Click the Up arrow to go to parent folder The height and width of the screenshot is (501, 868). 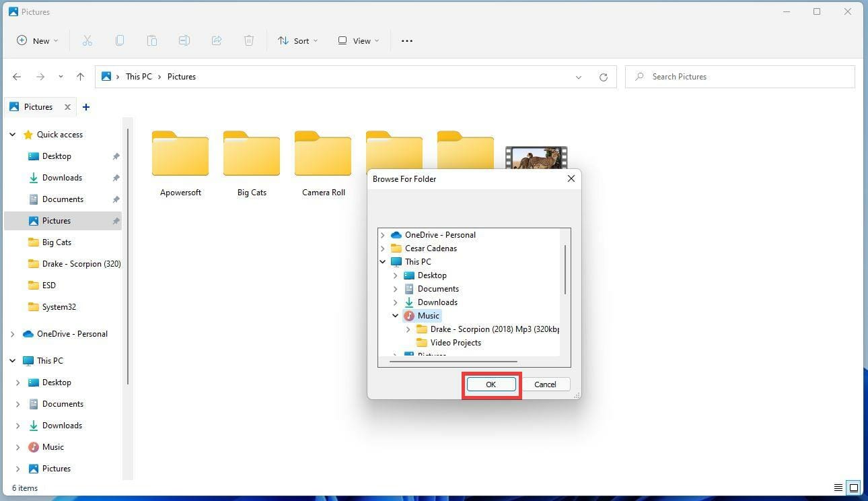point(80,76)
